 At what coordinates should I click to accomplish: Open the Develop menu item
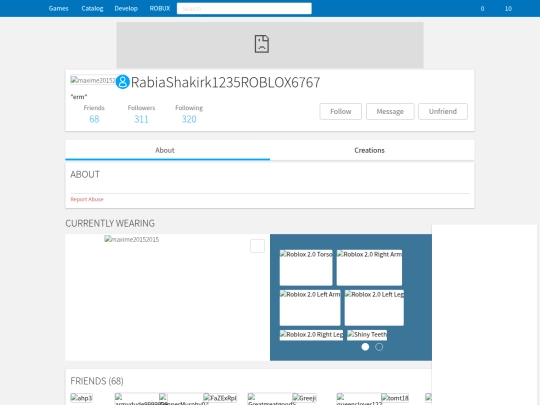(126, 8)
